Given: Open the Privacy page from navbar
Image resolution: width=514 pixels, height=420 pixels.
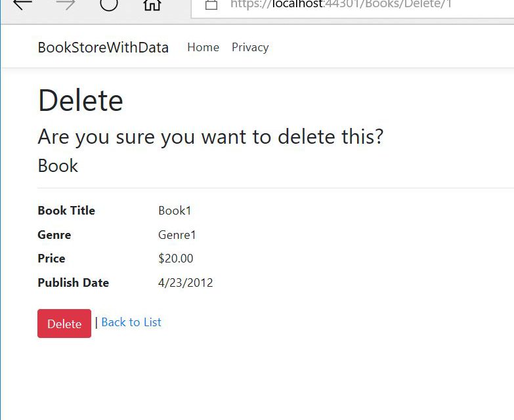Looking at the screenshot, I should pyautogui.click(x=250, y=47).
